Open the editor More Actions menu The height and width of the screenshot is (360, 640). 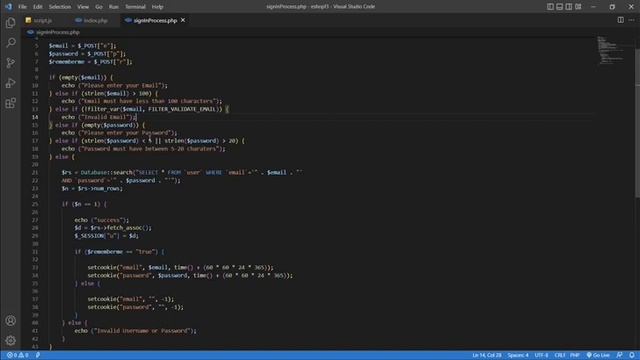pos(631,20)
